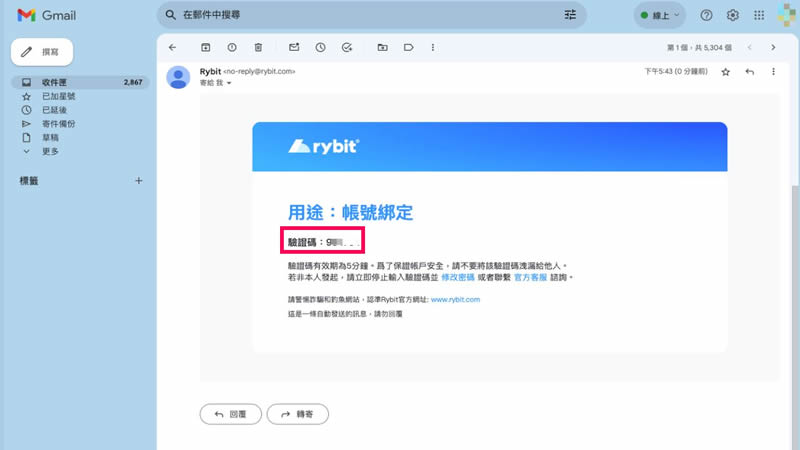Click the back arrow to return to inbox
Image resolution: width=800 pixels, height=450 pixels.
point(172,47)
